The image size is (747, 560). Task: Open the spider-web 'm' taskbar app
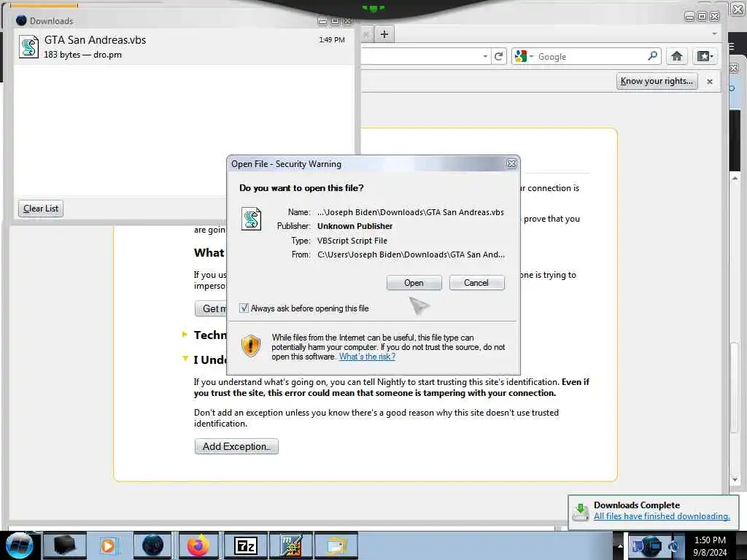[x=290, y=545]
